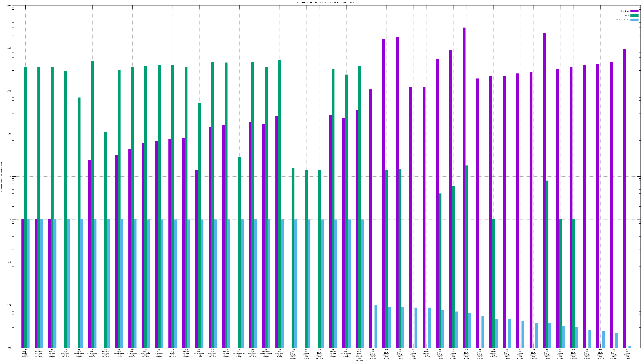Select the Score (0..1) legend text

click(x=623, y=20)
